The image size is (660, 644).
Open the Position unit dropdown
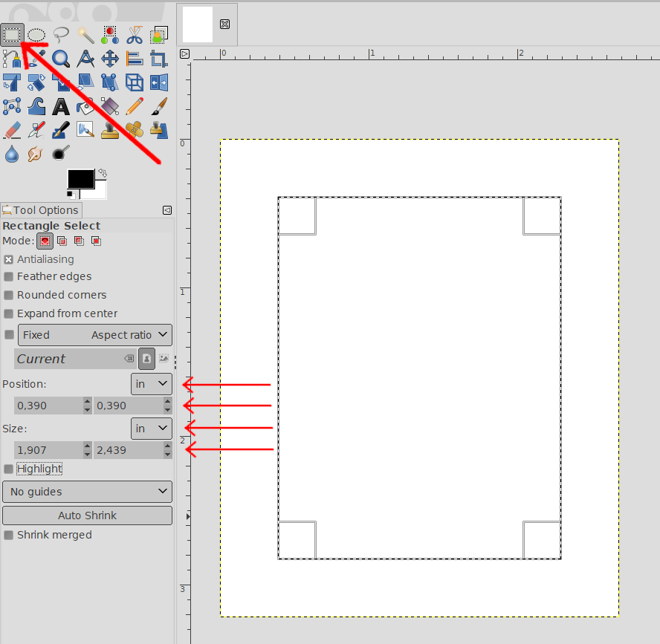click(152, 384)
